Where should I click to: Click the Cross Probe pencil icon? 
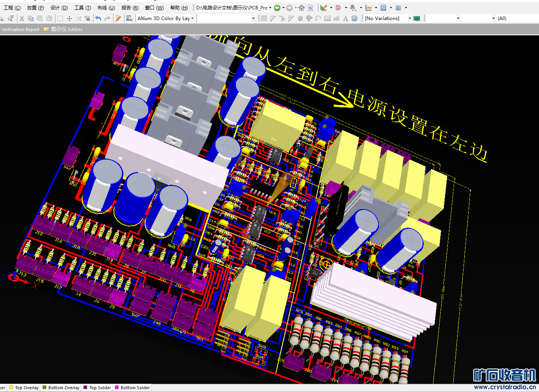click(x=118, y=18)
